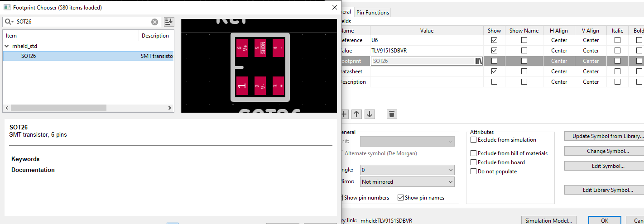The image size is (644, 224).
Task: Open the Mirror dropdown showing Not mirrored
Action: (407, 181)
